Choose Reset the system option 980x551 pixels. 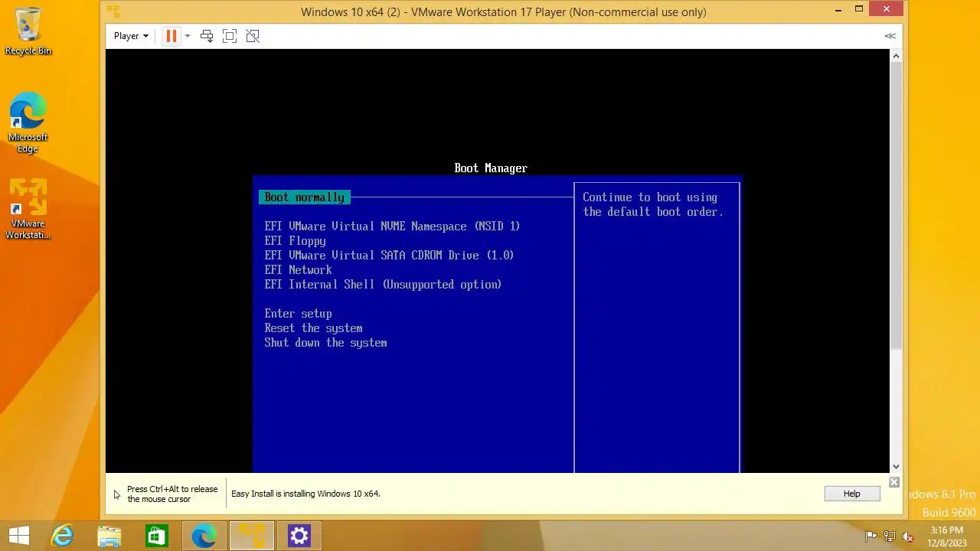313,328
